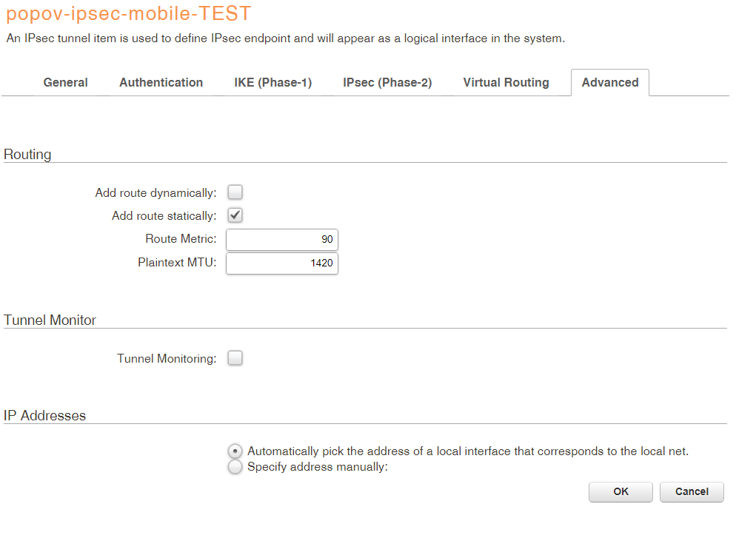Screen dimensions: 756x558
Task: Uncheck the Add route statically checkbox
Action: point(235,215)
